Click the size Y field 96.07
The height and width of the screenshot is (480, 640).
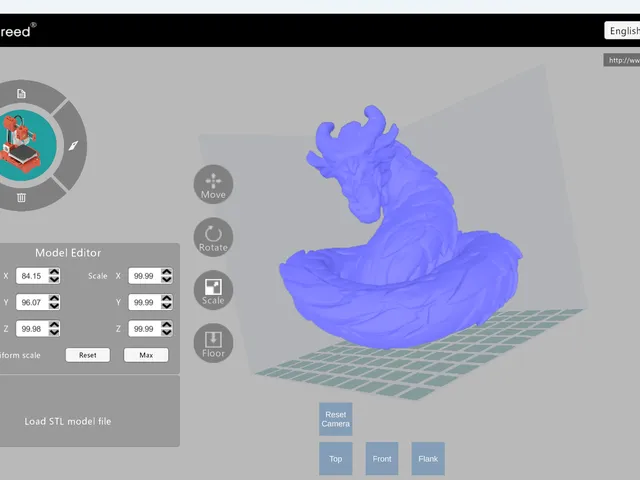pyautogui.click(x=32, y=302)
